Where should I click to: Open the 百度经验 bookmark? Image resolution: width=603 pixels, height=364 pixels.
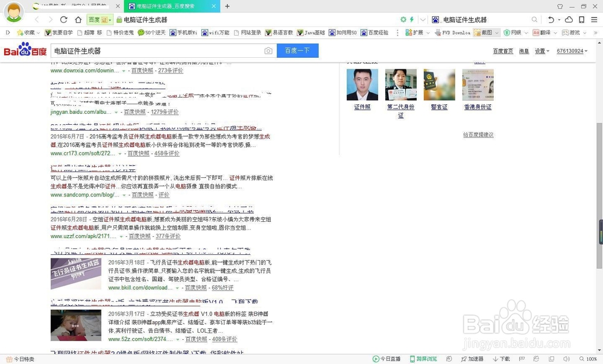375,33
